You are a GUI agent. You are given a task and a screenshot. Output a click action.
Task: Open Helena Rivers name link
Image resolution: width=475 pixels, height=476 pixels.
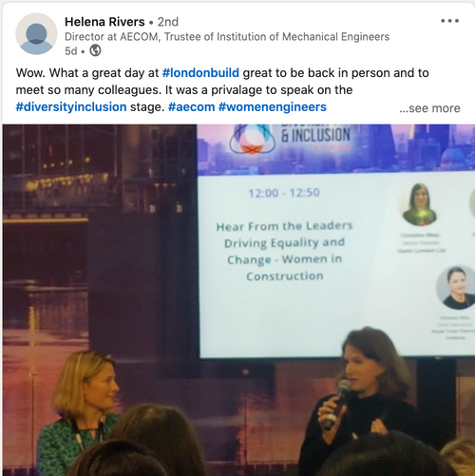[x=104, y=22]
